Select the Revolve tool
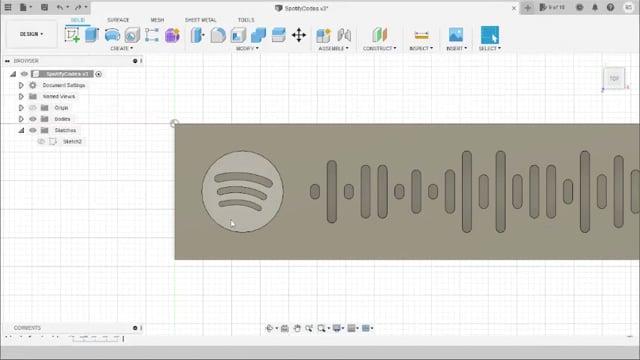 pyautogui.click(x=112, y=35)
